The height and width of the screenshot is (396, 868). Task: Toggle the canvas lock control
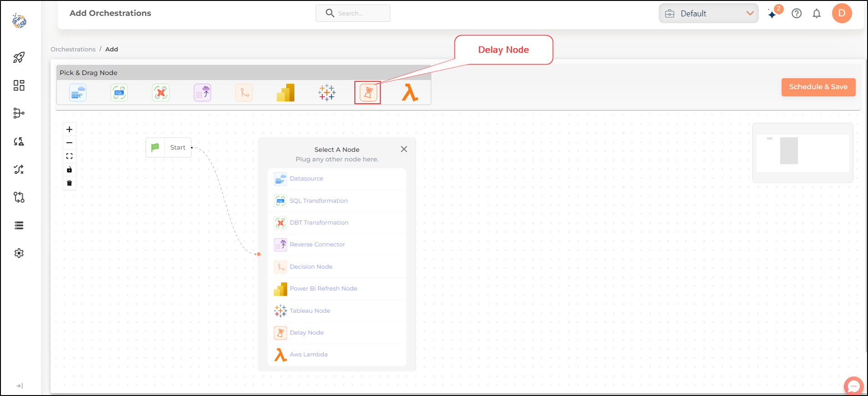[x=69, y=170]
